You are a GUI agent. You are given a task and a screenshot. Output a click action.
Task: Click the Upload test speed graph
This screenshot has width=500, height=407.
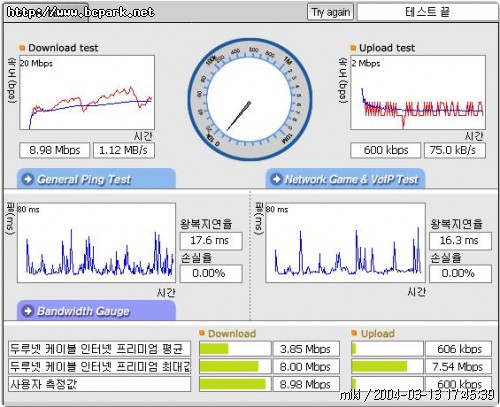click(x=418, y=93)
